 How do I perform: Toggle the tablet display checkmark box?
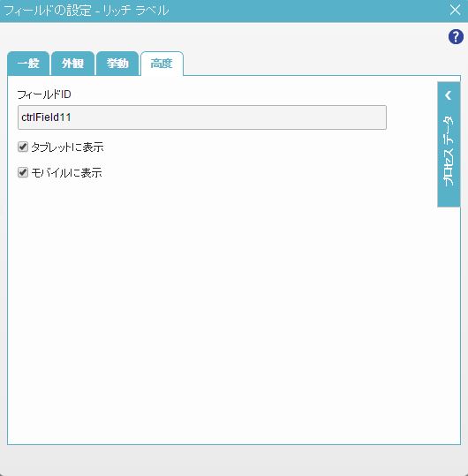[23, 147]
